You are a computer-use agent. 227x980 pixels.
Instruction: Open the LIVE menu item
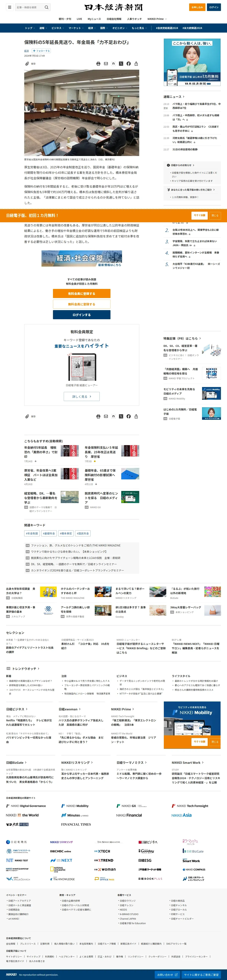click(x=79, y=19)
